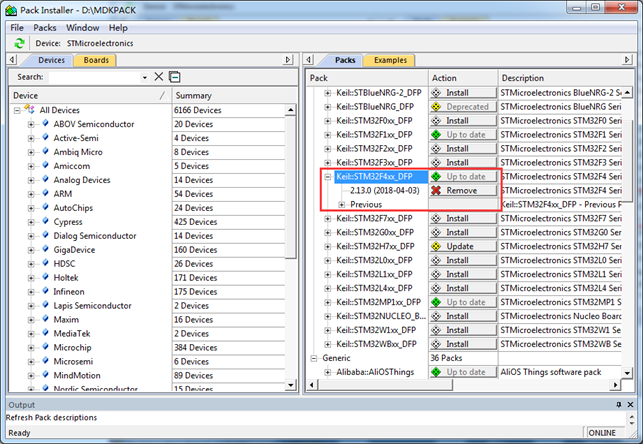Select the Packs tab
643x444 pixels.
345,60
